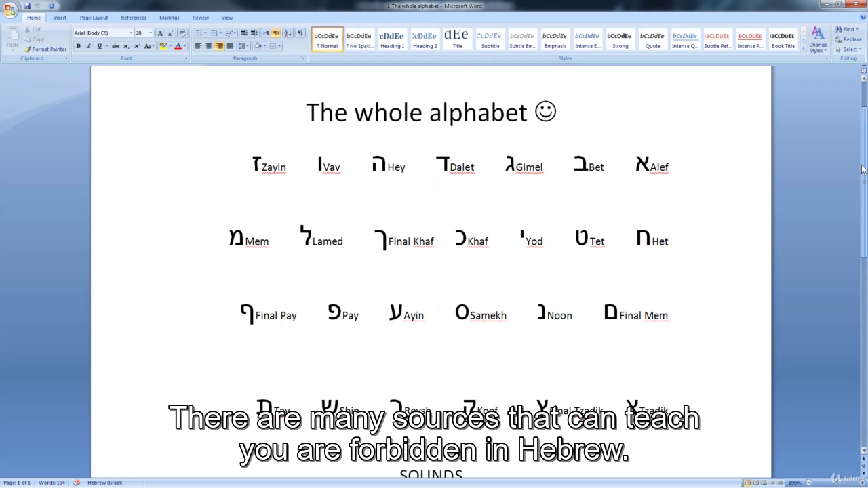Toggle Bold formatting on
The height and width of the screenshot is (488, 868).
(x=78, y=46)
